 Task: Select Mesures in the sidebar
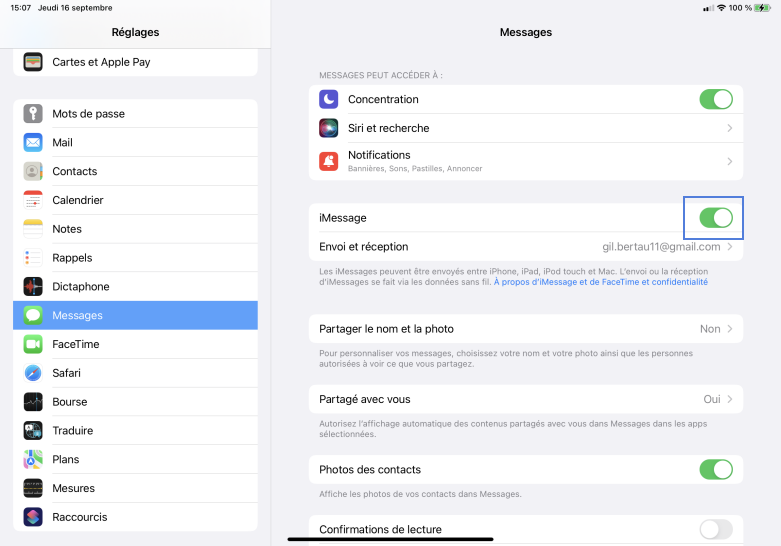tap(135, 488)
